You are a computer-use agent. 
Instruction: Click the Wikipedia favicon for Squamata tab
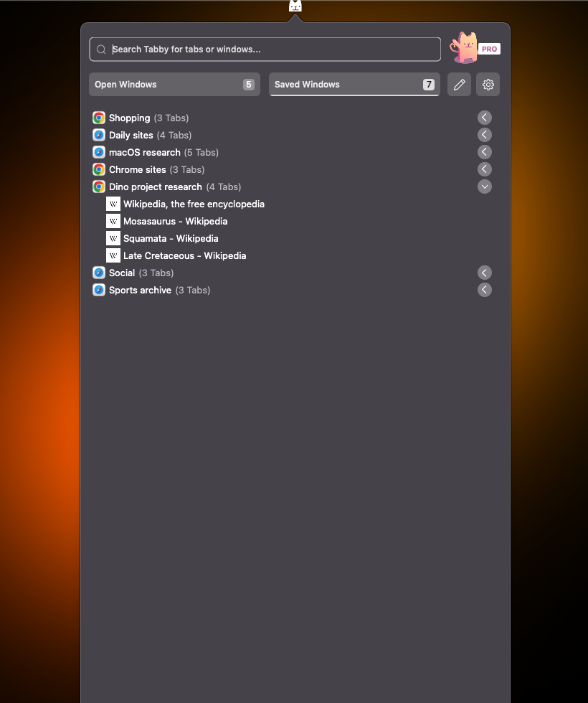pyautogui.click(x=113, y=238)
